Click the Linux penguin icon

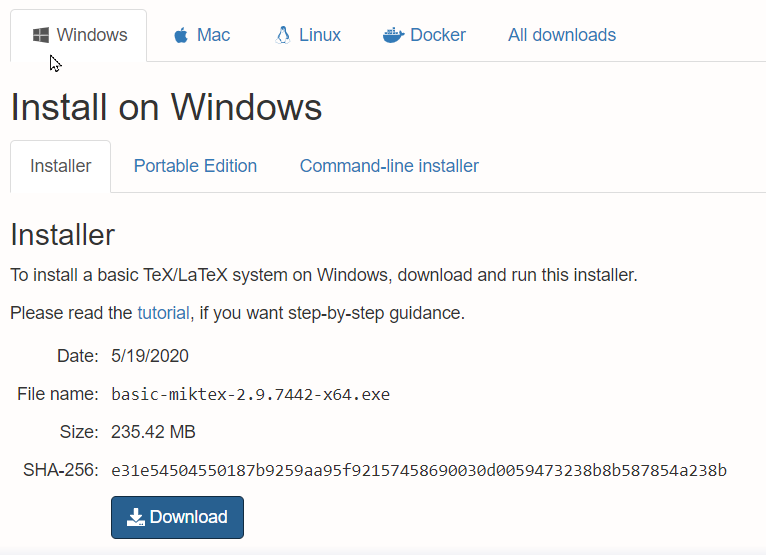click(x=283, y=35)
